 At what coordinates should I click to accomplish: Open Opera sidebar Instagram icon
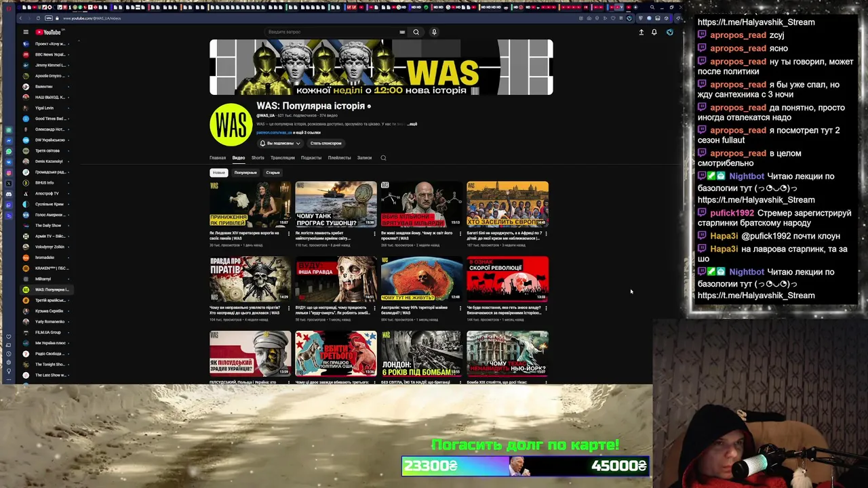(9, 173)
